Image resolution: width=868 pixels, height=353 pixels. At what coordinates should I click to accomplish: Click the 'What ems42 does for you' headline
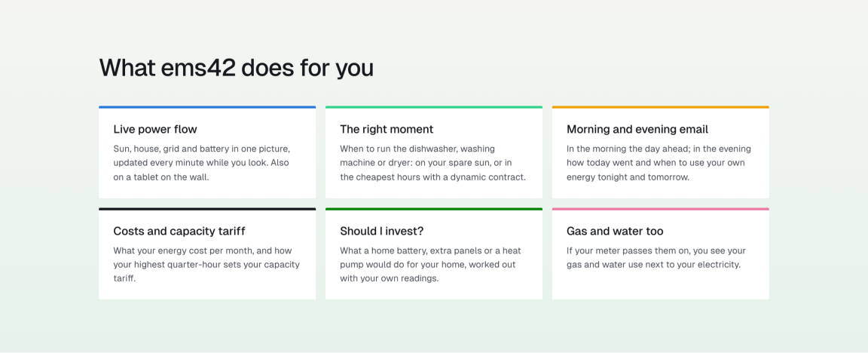tap(237, 68)
